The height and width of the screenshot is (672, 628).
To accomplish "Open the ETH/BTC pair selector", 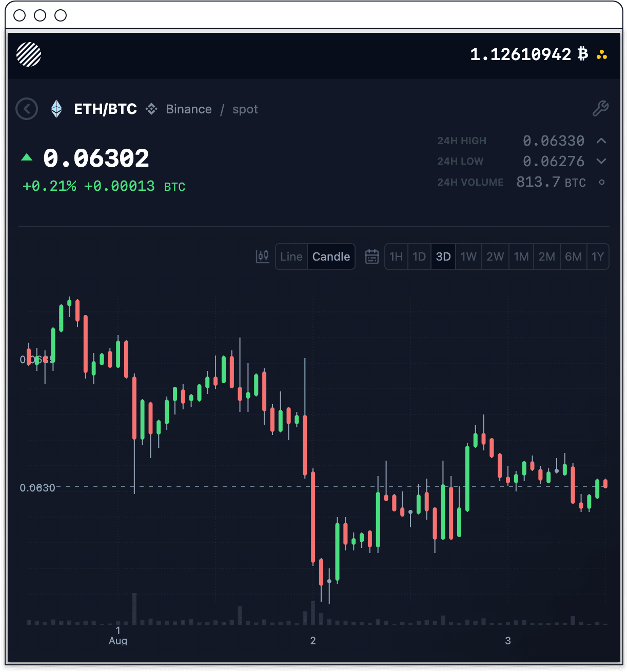I will 105,109.
